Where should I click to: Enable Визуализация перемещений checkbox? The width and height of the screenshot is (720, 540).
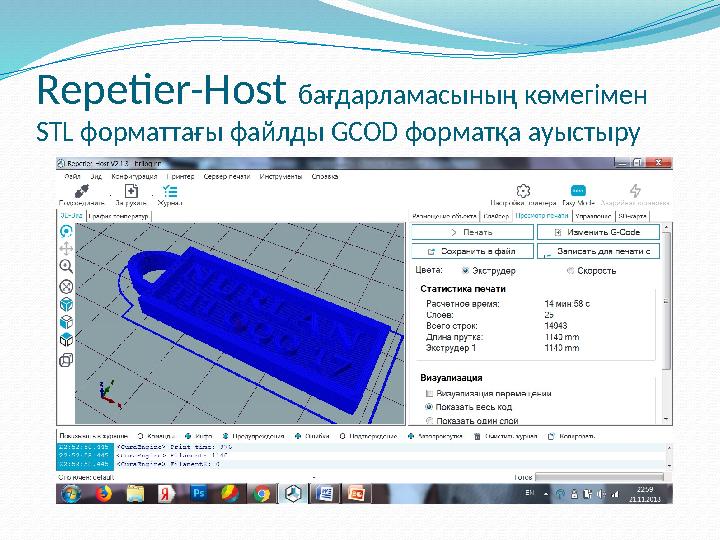point(429,394)
